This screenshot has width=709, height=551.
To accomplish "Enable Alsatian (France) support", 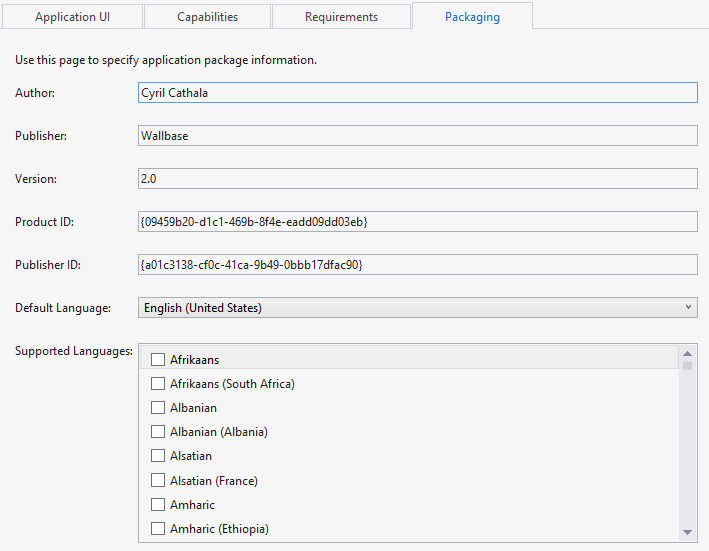I will (158, 481).
